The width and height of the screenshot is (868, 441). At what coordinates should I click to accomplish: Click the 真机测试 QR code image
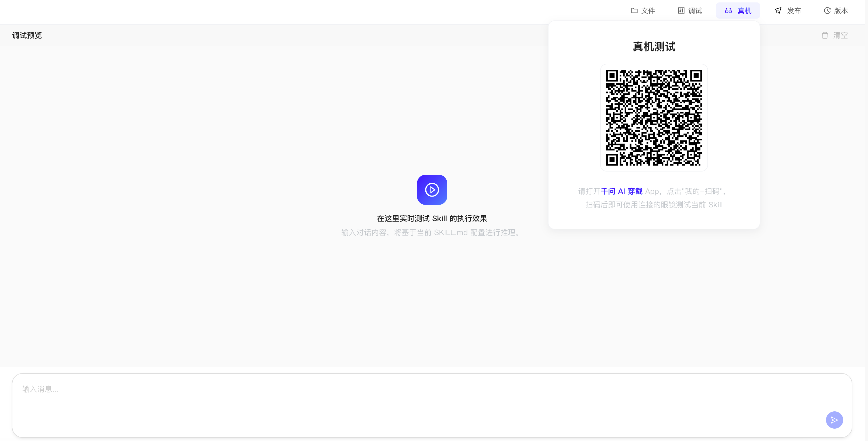[654, 117]
